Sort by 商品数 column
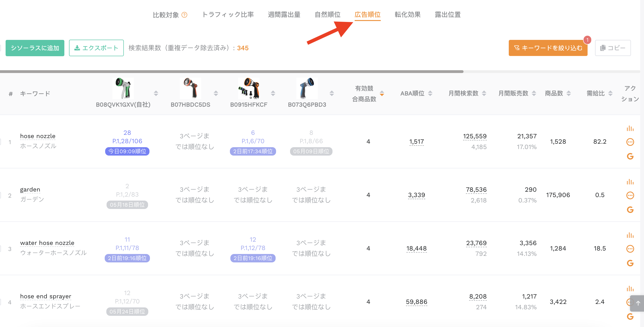 click(x=569, y=93)
